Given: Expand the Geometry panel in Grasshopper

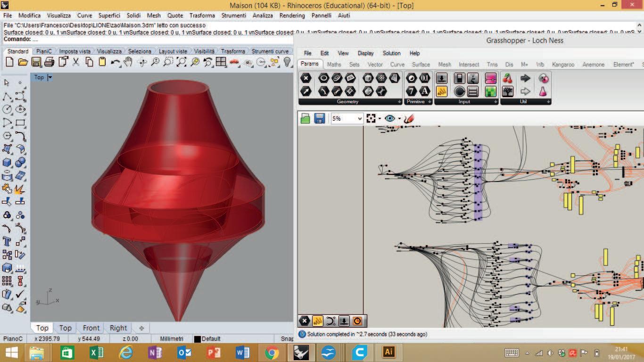Looking at the screenshot, I should pyautogui.click(x=399, y=102).
